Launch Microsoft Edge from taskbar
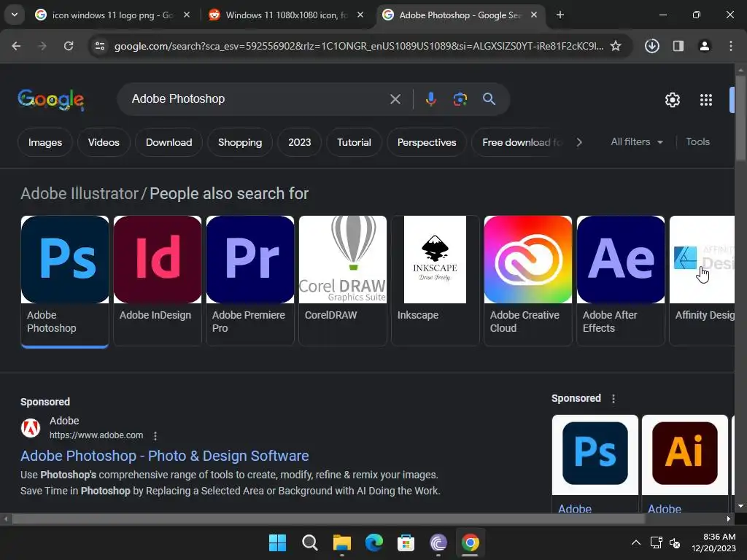The height and width of the screenshot is (560, 747). 374,542
